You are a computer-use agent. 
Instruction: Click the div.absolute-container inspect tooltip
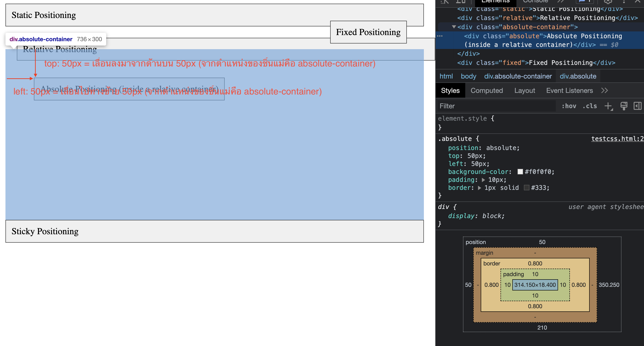[x=56, y=39]
